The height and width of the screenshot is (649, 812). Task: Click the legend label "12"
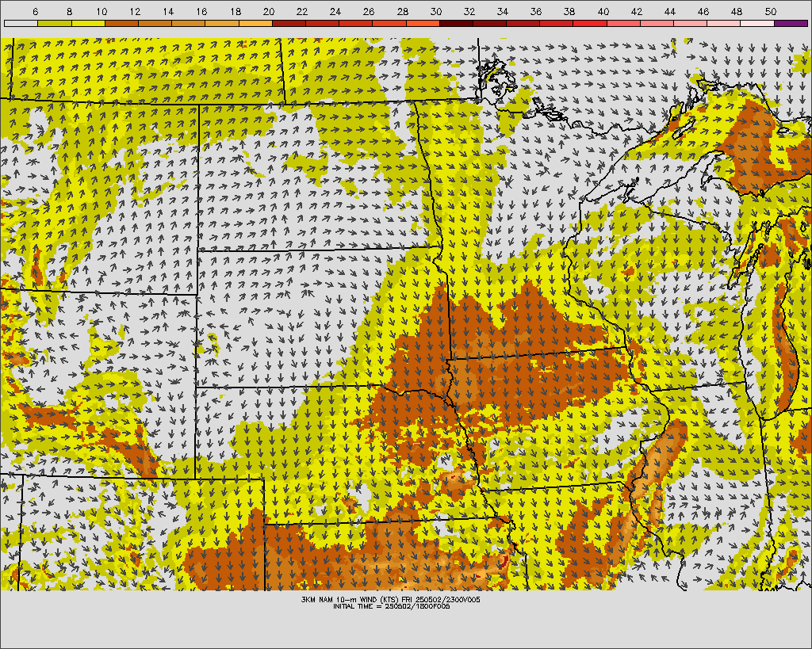coord(135,11)
